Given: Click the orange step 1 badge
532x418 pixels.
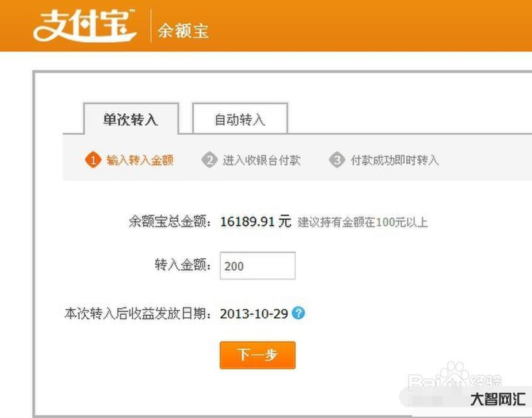Looking at the screenshot, I should pyautogui.click(x=93, y=160).
